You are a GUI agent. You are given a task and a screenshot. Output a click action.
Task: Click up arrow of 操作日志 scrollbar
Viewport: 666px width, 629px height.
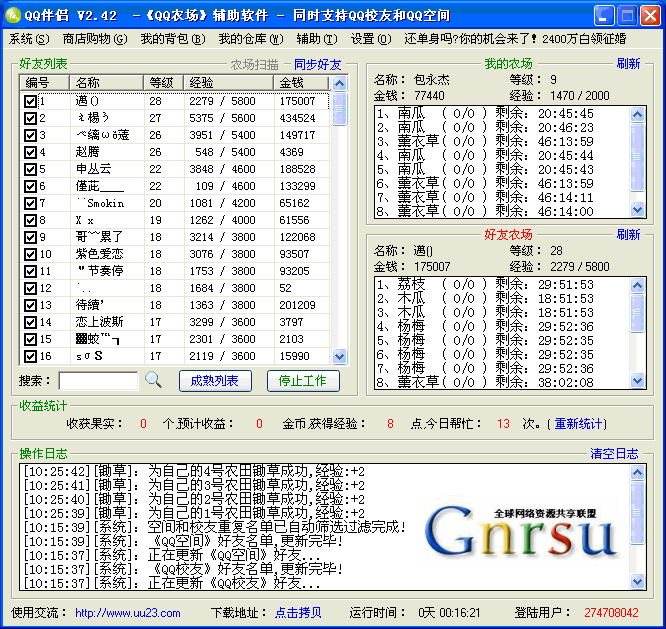(637, 472)
